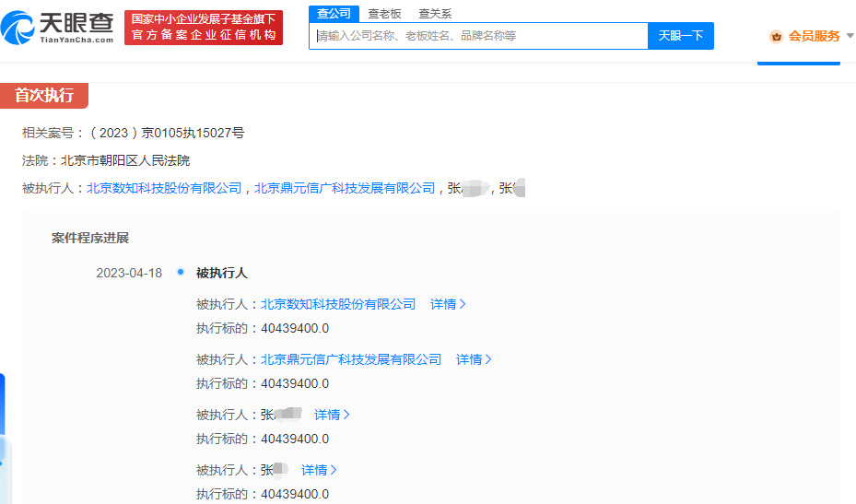Open 详情 next to 北京鼎元信广科技发展有限公司
Image resolution: width=856 pixels, height=504 pixels.
474,359
